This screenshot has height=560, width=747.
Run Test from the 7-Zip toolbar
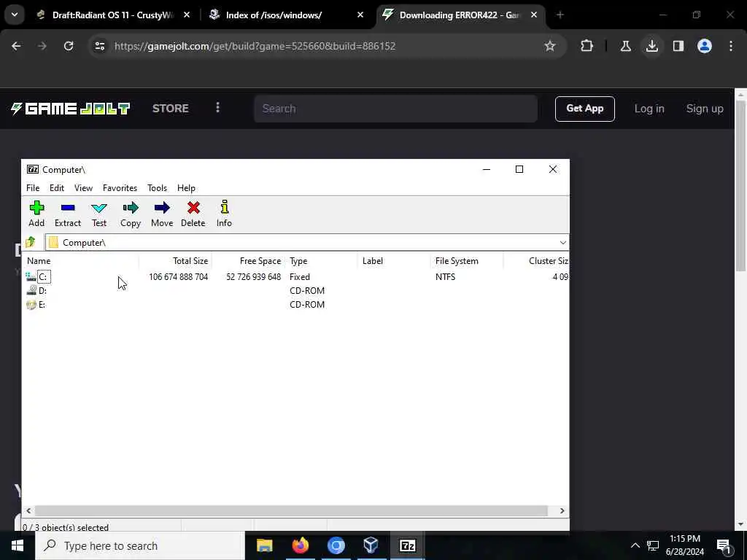coord(99,214)
